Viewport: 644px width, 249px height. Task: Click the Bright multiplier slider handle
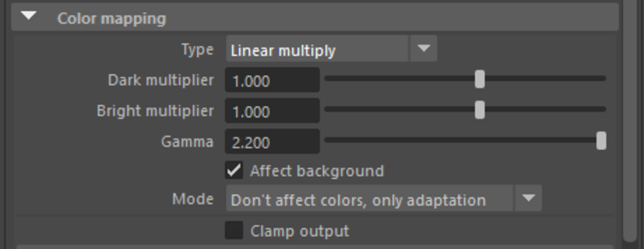pos(480,110)
